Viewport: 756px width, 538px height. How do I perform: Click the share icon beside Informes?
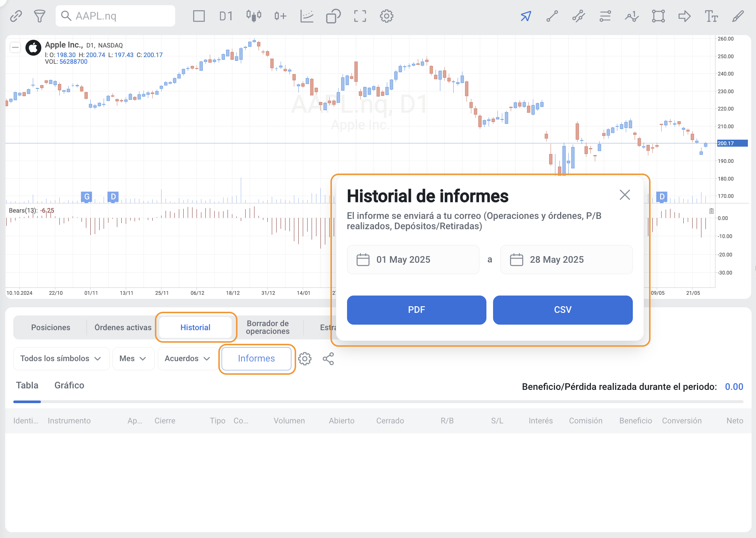pos(328,359)
